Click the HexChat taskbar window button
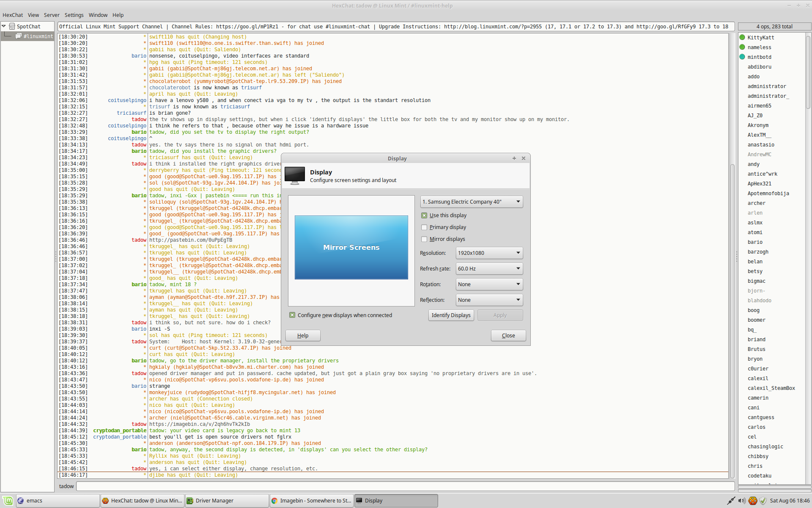 [x=142, y=500]
